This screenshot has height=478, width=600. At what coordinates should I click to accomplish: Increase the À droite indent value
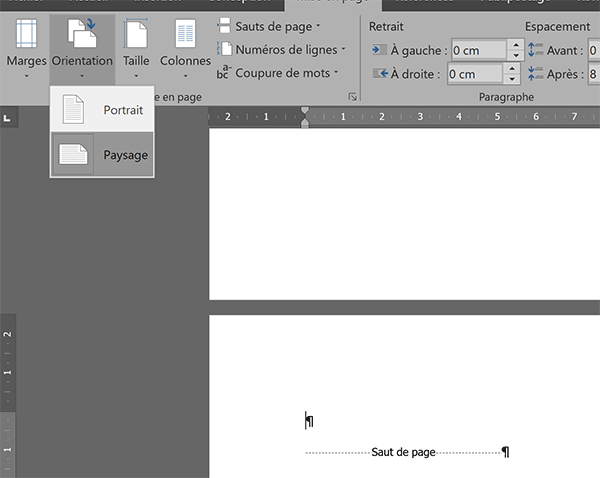(512, 69)
